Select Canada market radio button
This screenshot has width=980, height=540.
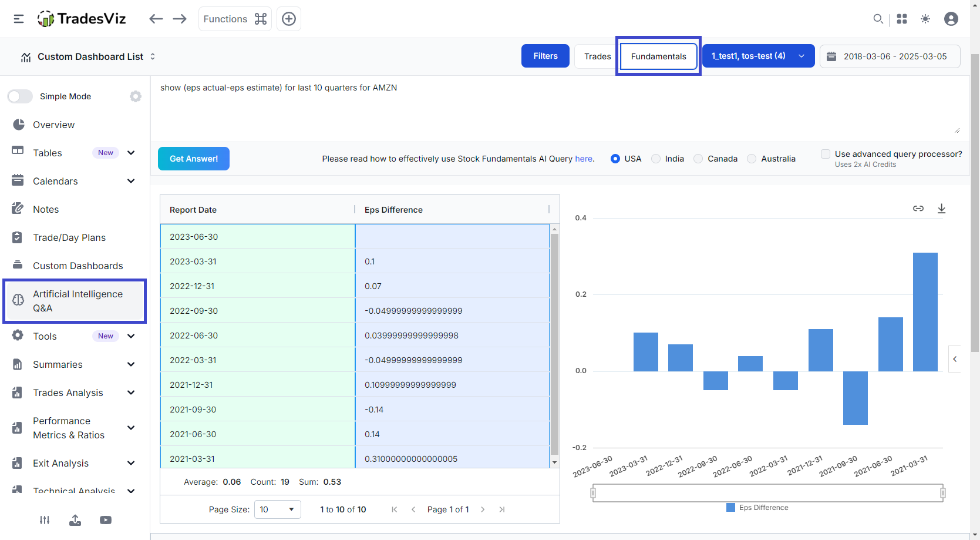[x=698, y=159]
